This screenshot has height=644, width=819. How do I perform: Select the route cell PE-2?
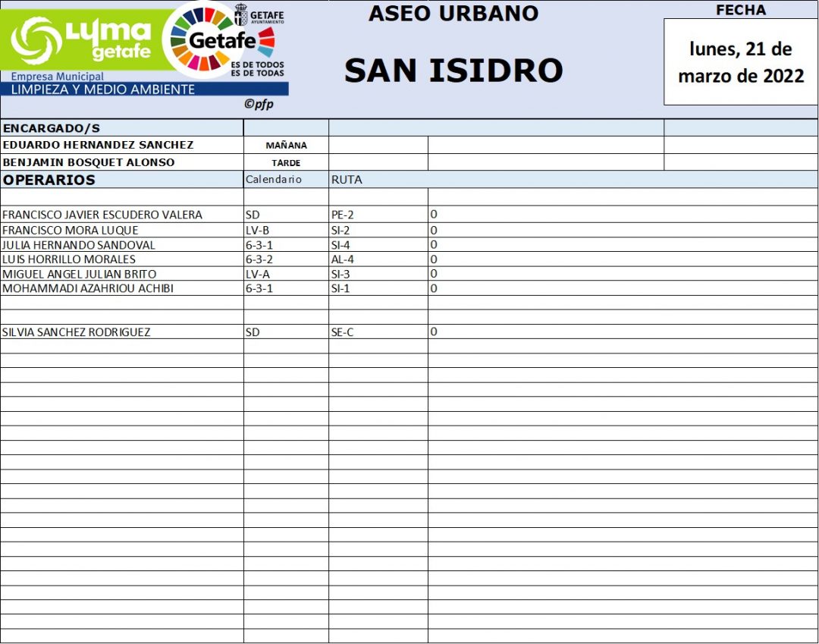pyautogui.click(x=343, y=215)
